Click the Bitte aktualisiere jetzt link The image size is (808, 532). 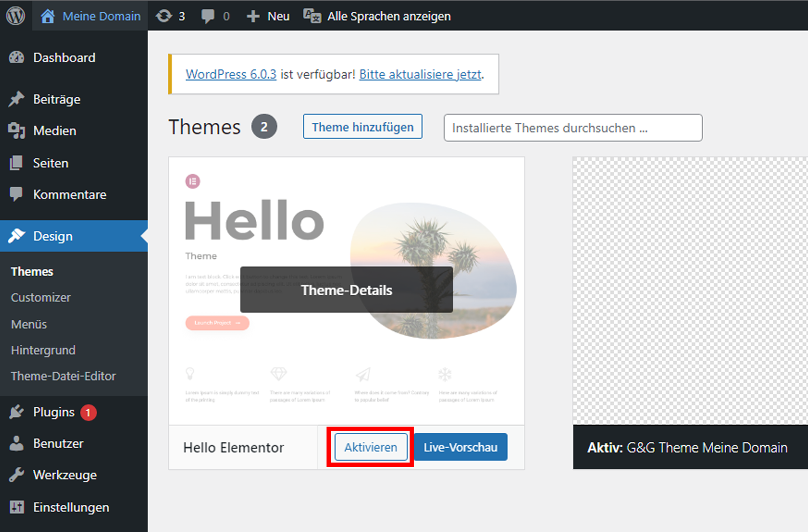click(420, 74)
